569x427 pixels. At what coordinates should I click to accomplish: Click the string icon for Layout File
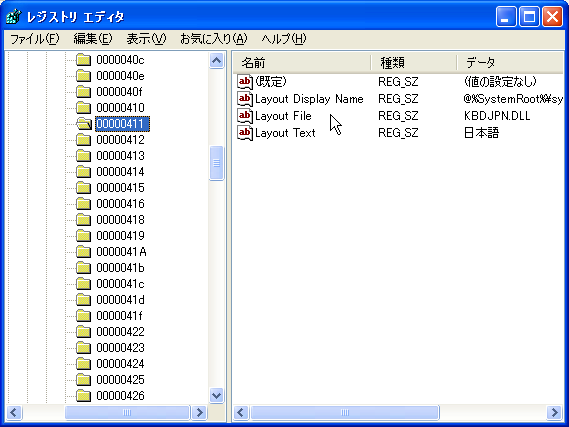coord(245,116)
